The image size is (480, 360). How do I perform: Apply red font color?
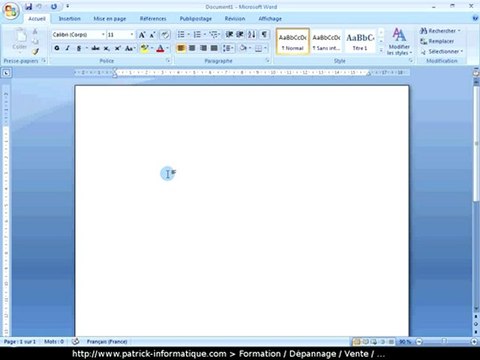pyautogui.click(x=160, y=49)
